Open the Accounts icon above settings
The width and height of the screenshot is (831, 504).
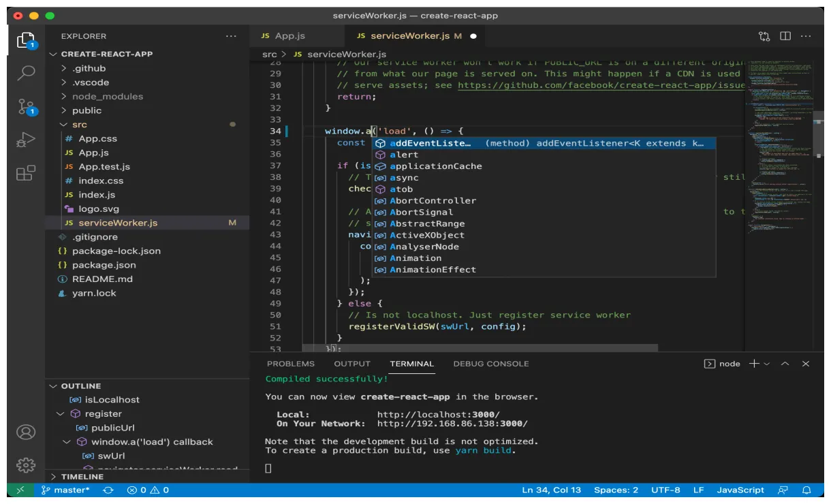tap(25, 432)
